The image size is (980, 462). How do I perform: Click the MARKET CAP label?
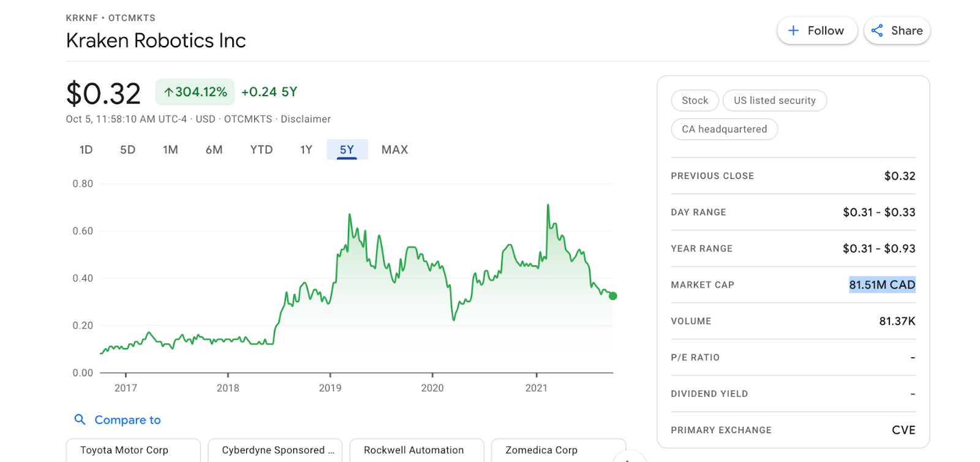(703, 284)
